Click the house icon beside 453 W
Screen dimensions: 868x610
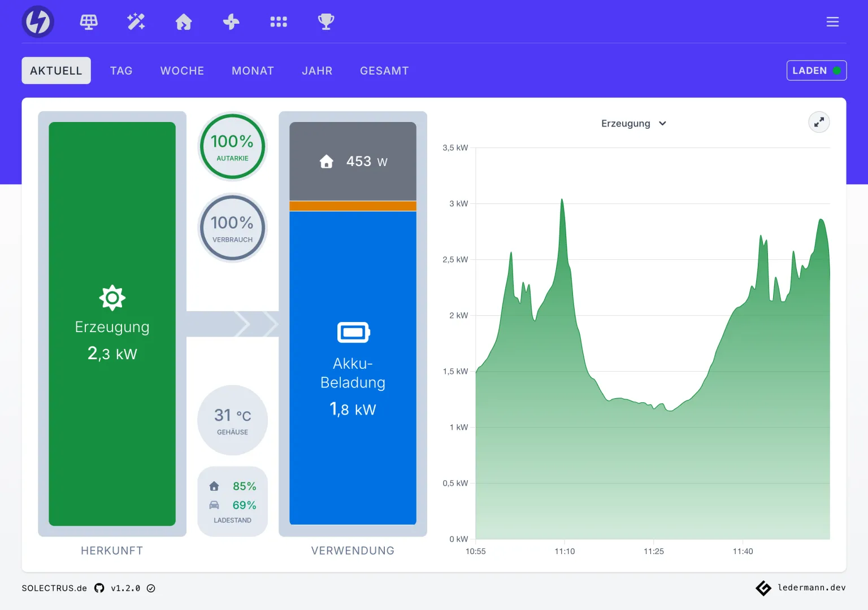327,162
